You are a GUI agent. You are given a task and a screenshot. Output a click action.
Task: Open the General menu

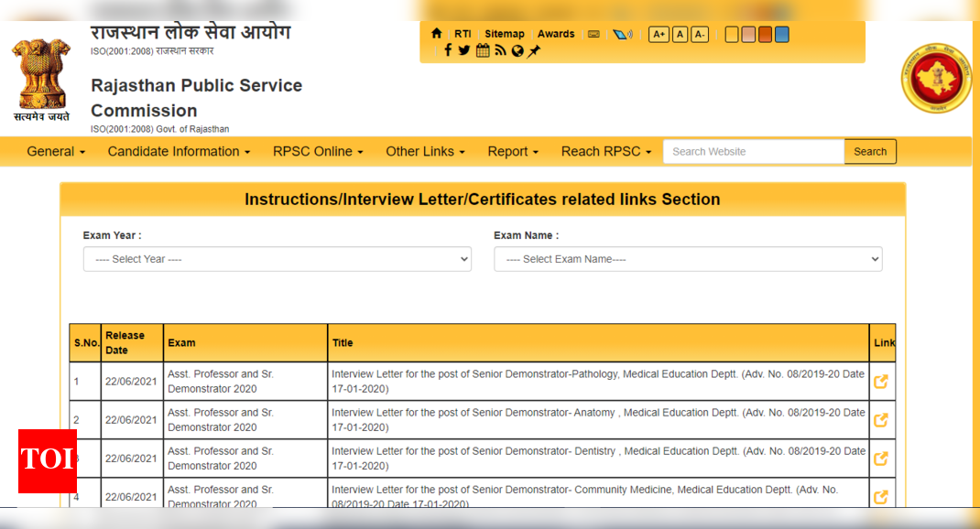click(x=56, y=152)
